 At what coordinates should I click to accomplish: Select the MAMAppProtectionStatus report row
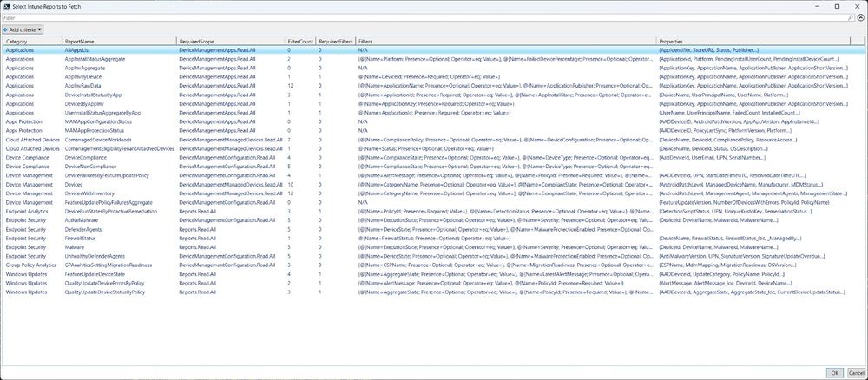point(433,130)
